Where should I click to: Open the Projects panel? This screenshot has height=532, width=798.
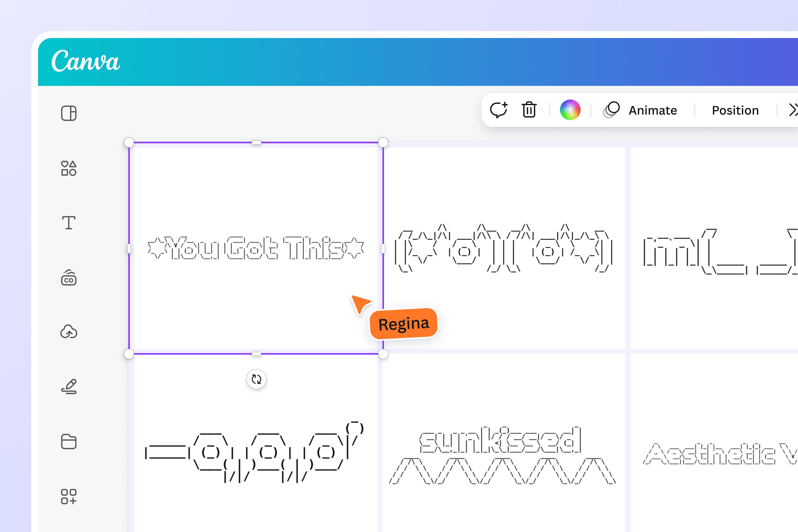pyautogui.click(x=69, y=441)
